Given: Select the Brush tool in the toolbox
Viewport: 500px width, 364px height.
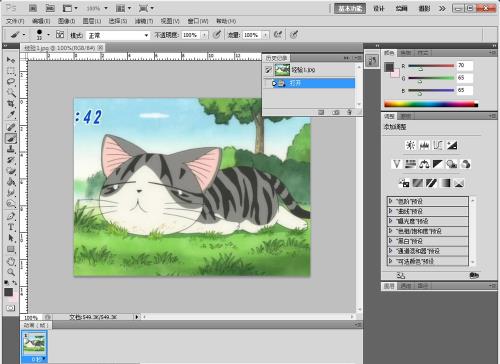Looking at the screenshot, I should [11, 138].
